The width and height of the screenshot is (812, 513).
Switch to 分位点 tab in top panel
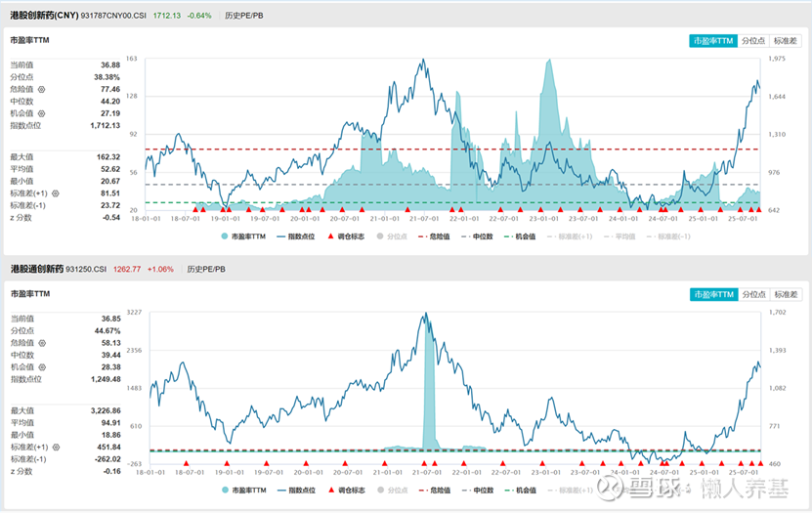coord(752,41)
